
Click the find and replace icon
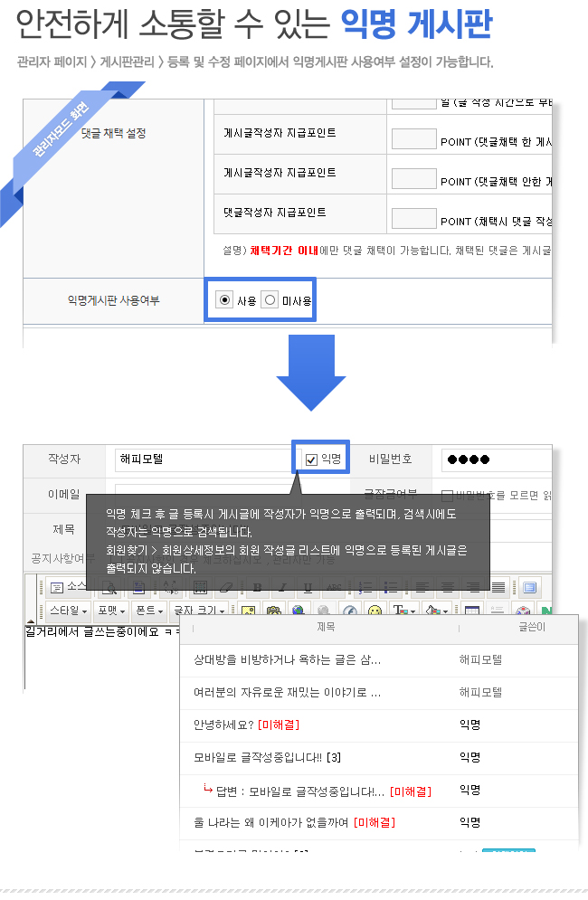click(170, 587)
